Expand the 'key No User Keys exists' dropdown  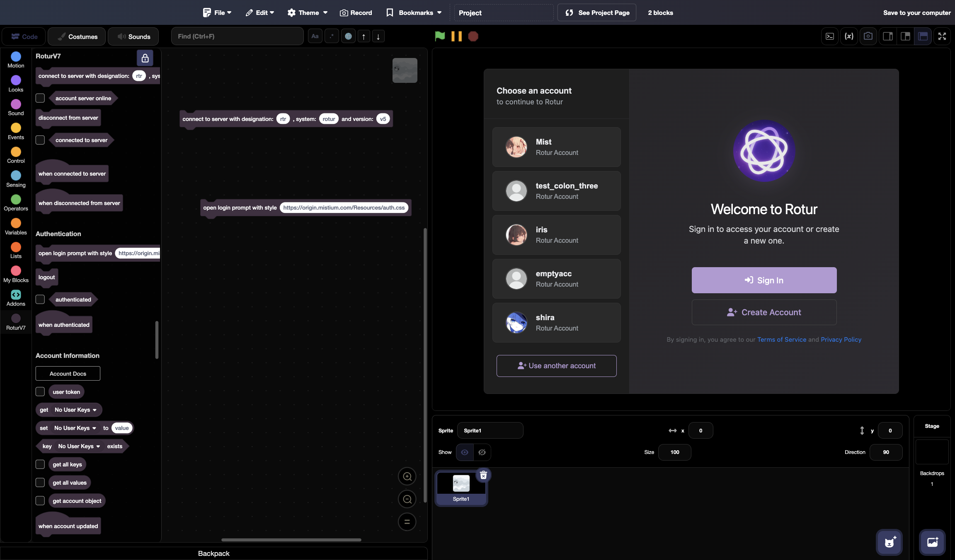(x=79, y=447)
